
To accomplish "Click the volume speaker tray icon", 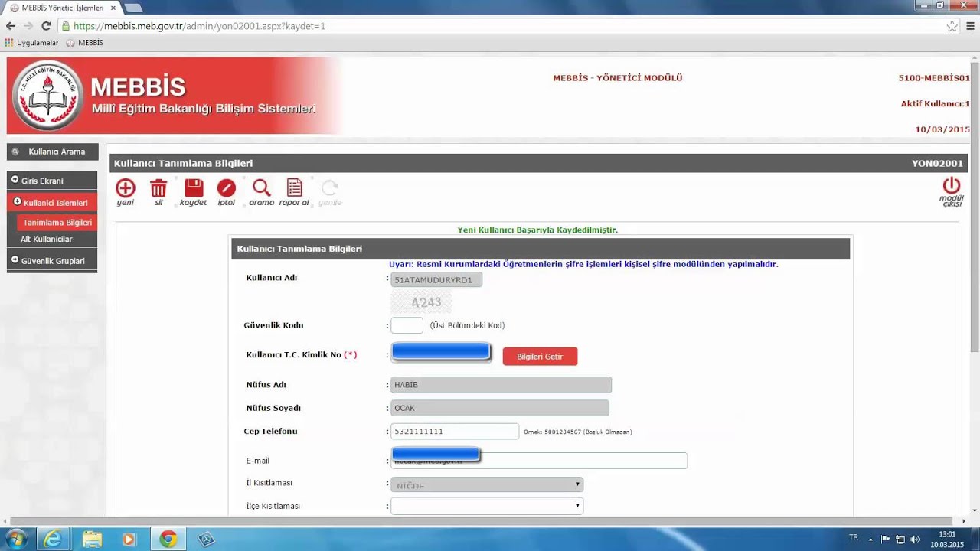I will click(x=915, y=539).
